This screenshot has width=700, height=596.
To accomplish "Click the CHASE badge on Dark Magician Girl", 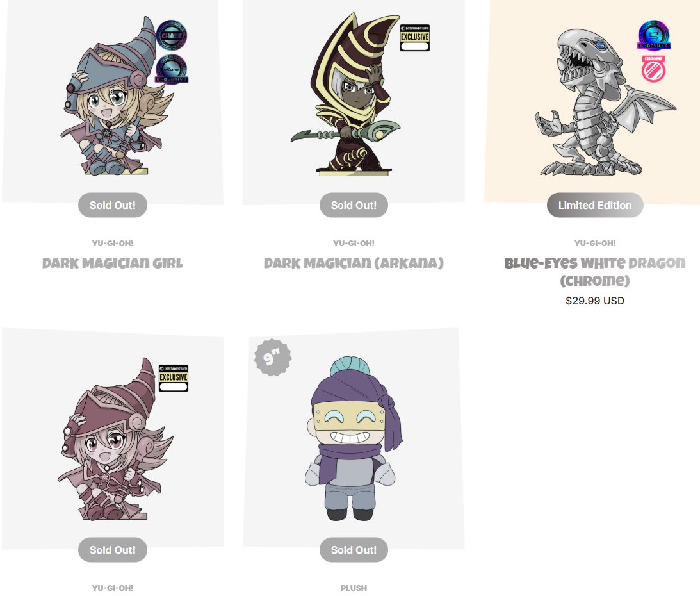I will tap(172, 35).
